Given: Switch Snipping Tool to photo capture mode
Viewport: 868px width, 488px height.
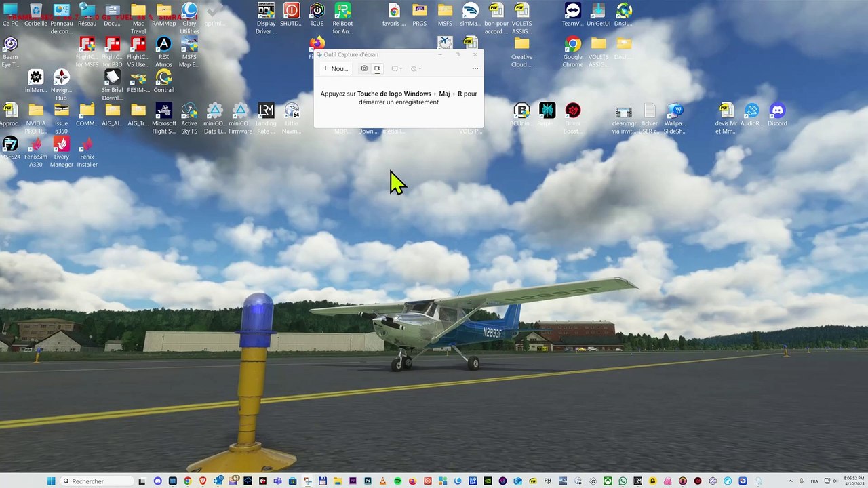Looking at the screenshot, I should tap(364, 68).
